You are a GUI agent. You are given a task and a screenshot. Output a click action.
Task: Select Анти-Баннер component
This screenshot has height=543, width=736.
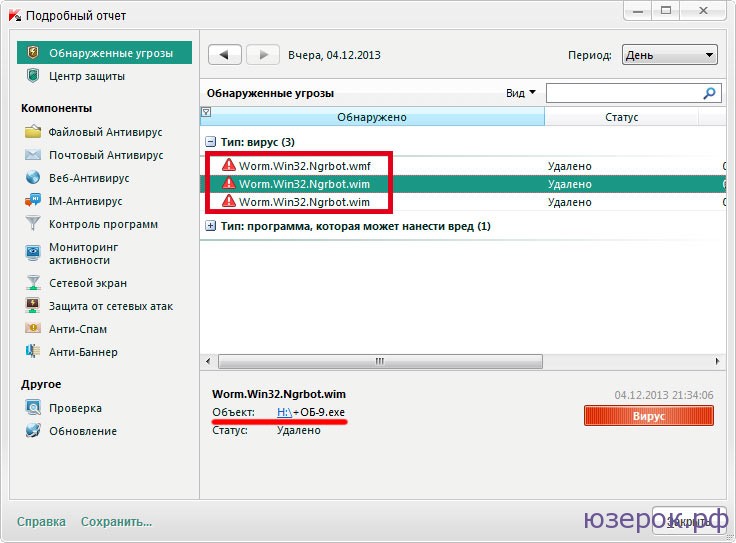(83, 352)
